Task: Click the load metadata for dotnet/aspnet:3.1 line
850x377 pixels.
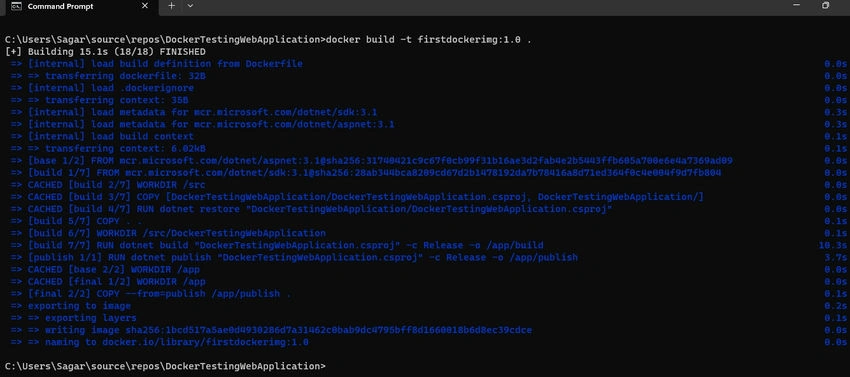Action: (202, 125)
